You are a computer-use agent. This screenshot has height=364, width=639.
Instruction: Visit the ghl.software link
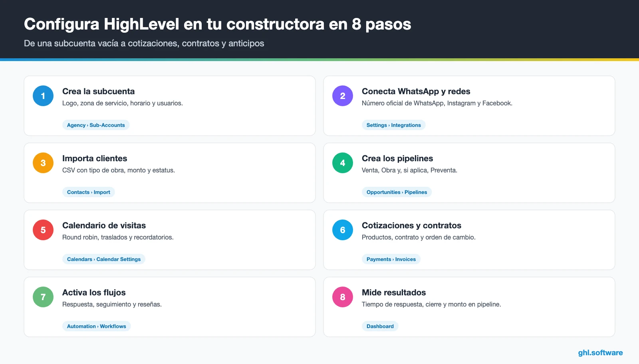coord(600,352)
